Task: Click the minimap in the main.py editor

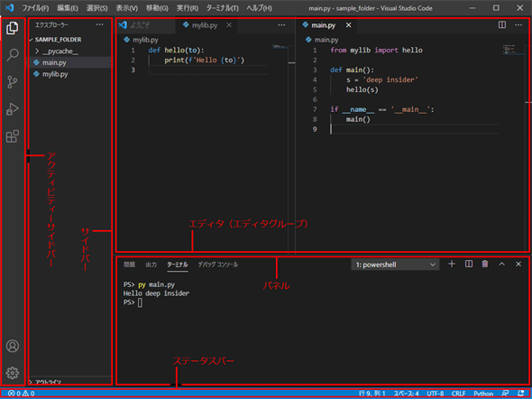Action: pyautogui.click(x=513, y=50)
